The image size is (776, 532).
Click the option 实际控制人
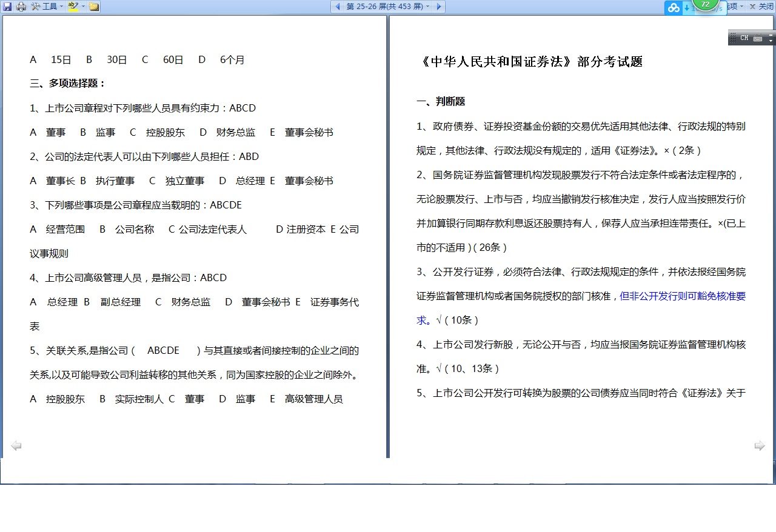pyautogui.click(x=139, y=399)
